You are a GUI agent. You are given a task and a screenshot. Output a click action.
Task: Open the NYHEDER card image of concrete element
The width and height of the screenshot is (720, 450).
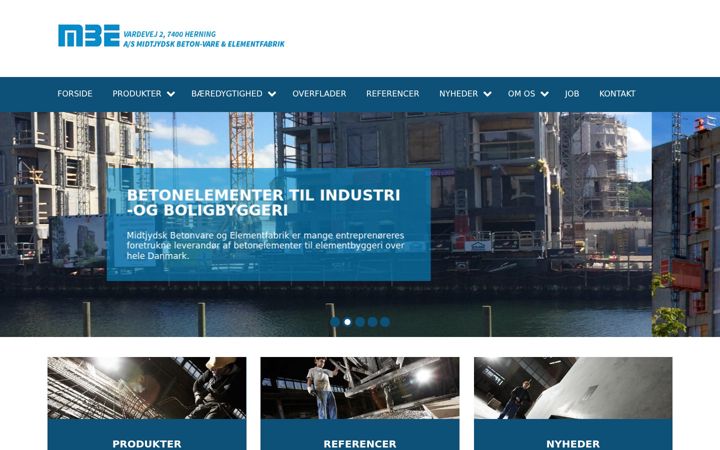[573, 388]
